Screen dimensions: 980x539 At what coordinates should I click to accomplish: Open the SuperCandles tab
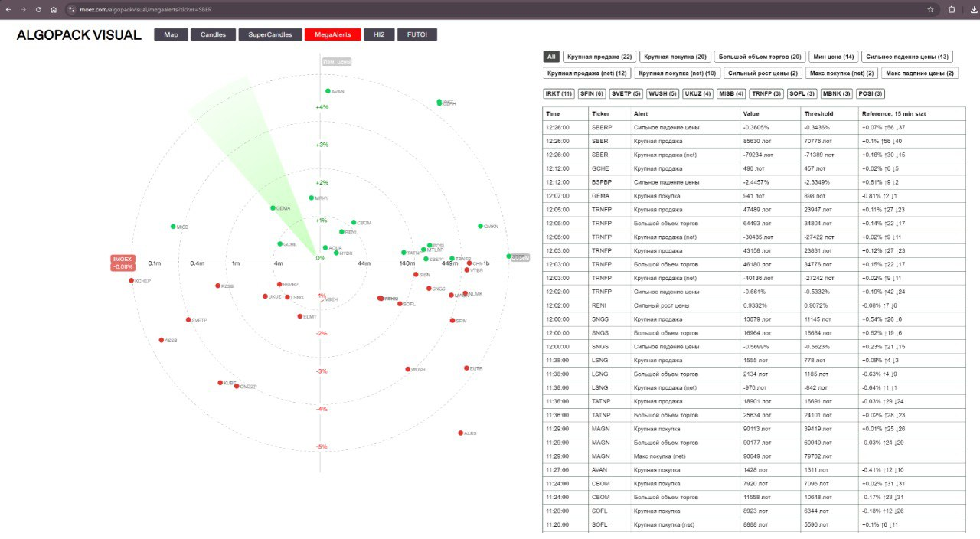pyautogui.click(x=269, y=34)
